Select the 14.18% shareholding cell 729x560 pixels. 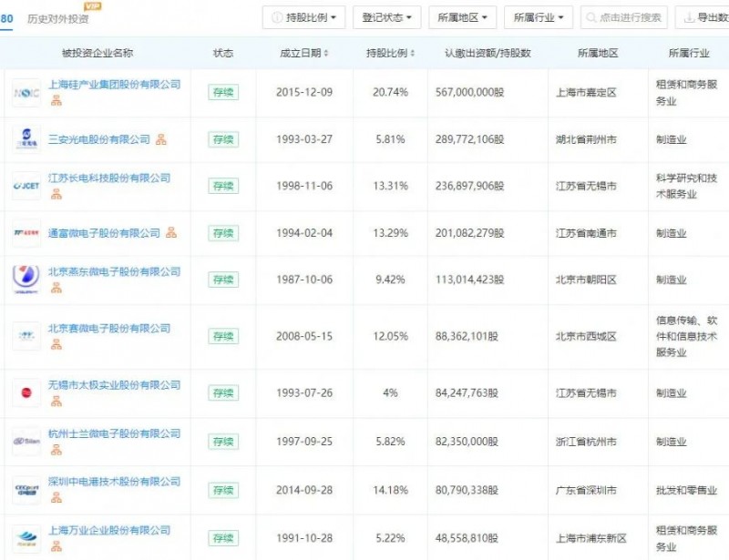point(390,490)
